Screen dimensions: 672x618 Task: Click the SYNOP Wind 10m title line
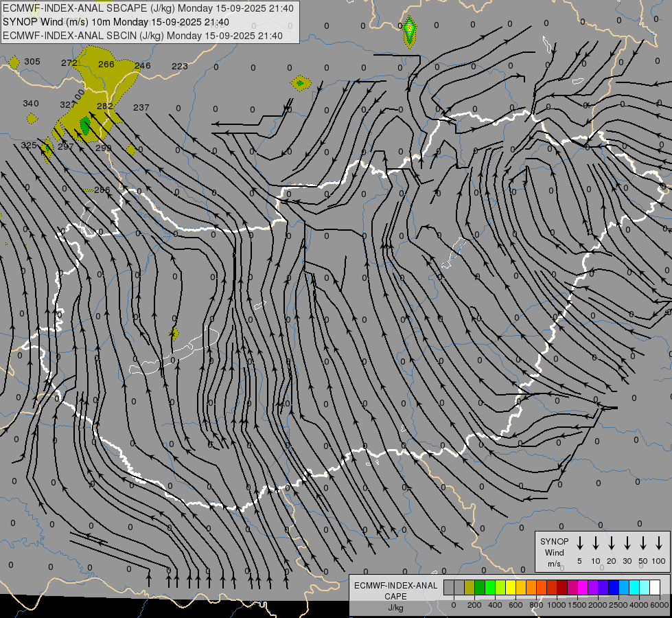point(116,22)
